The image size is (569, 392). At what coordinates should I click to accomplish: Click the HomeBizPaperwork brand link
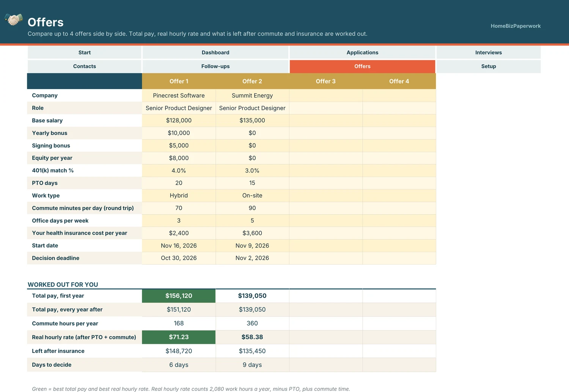tap(516, 26)
